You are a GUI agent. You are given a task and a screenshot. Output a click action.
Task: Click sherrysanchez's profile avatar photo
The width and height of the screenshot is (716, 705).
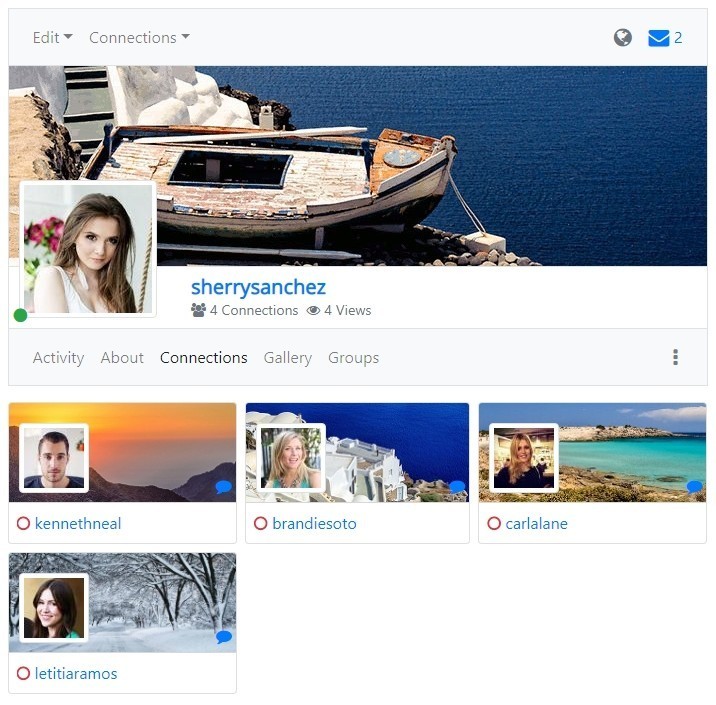point(88,249)
